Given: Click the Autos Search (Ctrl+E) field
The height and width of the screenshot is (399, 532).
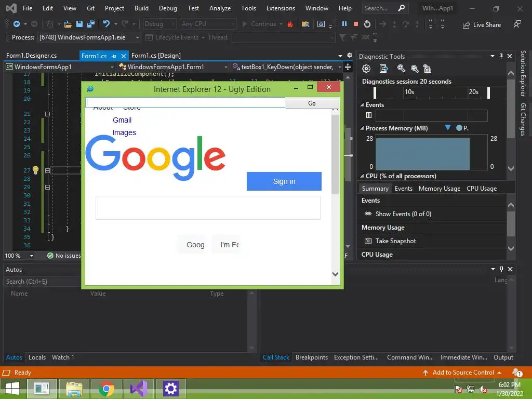Looking at the screenshot, I should click(43, 282).
